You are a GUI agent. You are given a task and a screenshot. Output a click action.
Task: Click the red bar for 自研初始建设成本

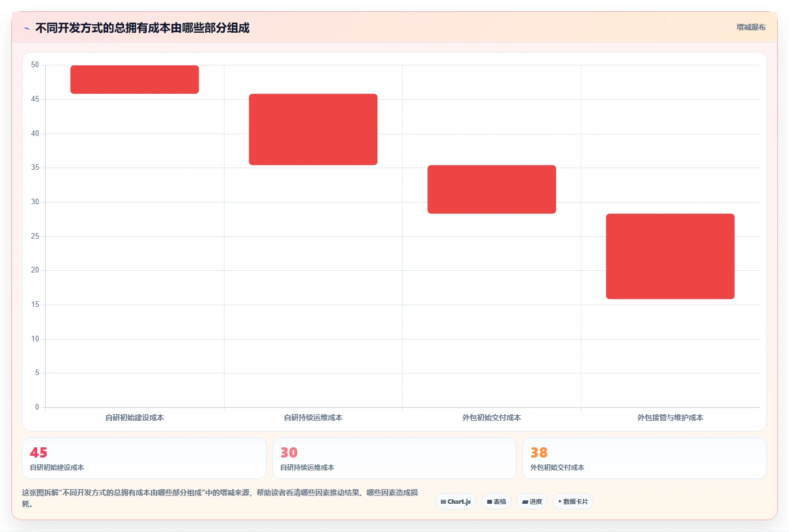(135, 80)
